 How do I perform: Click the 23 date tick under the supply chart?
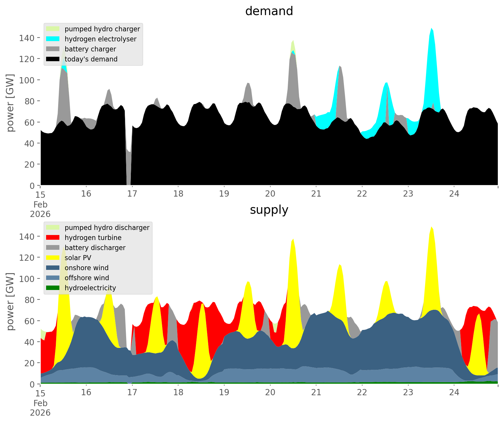[x=408, y=393]
